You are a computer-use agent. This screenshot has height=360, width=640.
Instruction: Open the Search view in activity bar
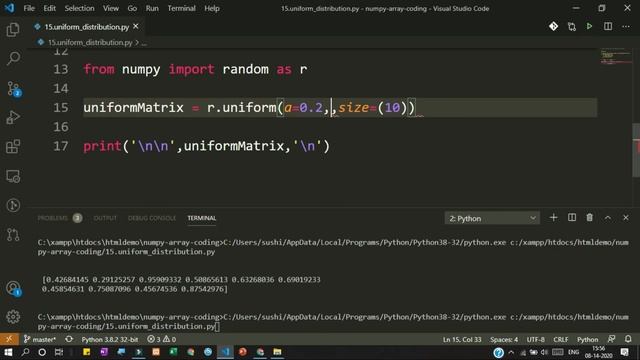pos(13,58)
